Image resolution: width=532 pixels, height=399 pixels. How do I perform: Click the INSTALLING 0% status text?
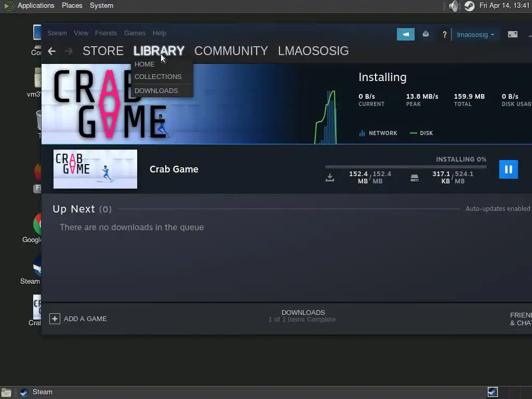pos(461,159)
